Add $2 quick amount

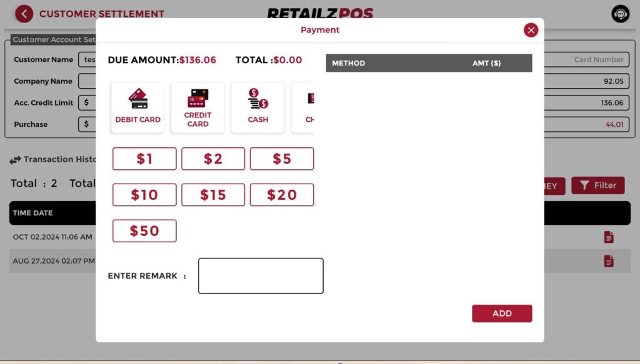click(x=213, y=159)
